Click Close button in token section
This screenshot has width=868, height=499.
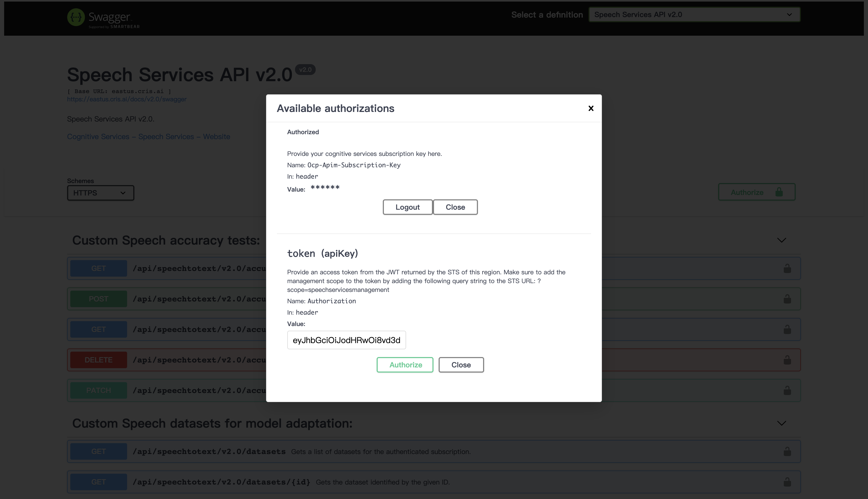click(461, 365)
